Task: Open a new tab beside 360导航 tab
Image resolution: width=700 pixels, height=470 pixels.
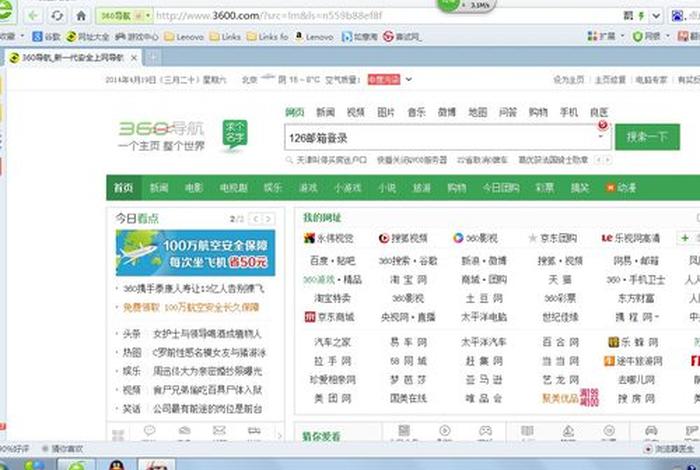Action: tap(153, 57)
